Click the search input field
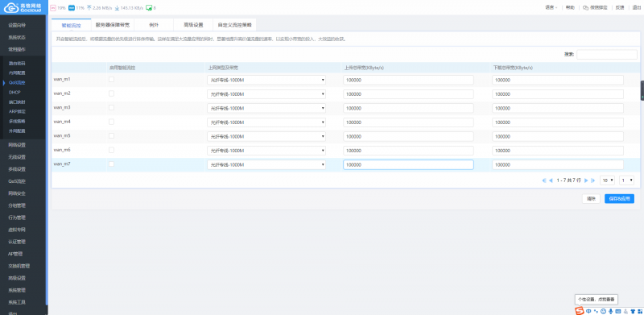644x315 pixels. (607, 54)
